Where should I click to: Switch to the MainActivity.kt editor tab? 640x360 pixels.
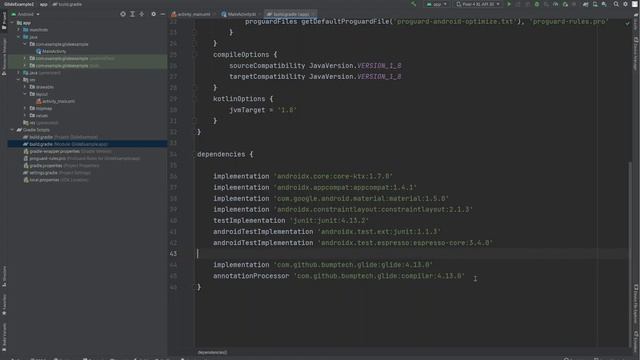click(x=241, y=14)
